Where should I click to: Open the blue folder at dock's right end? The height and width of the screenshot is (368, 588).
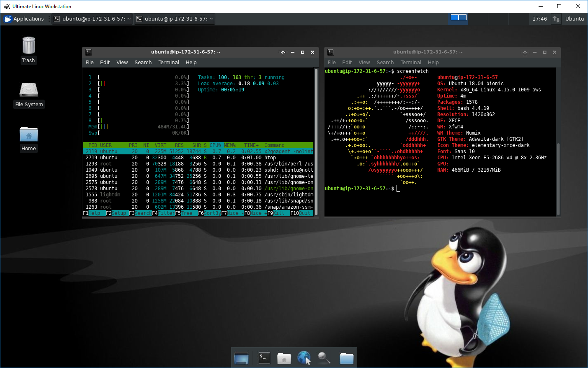[x=346, y=358]
